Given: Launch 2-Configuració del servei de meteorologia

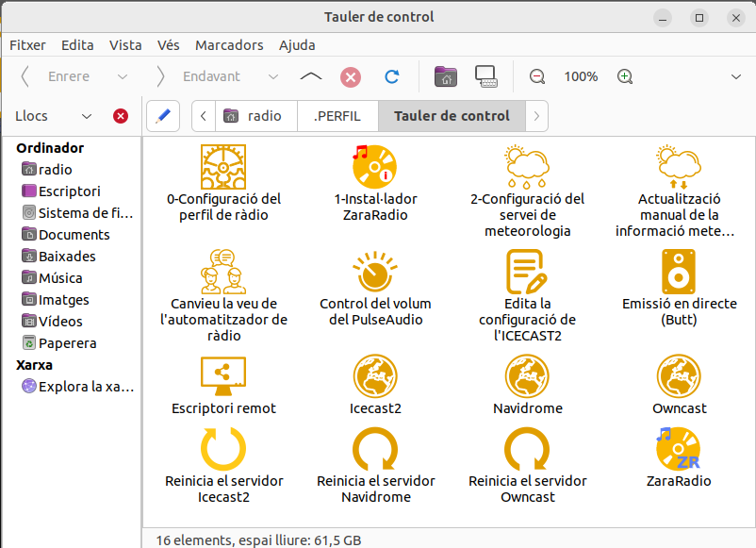Looking at the screenshot, I should coord(527,167).
